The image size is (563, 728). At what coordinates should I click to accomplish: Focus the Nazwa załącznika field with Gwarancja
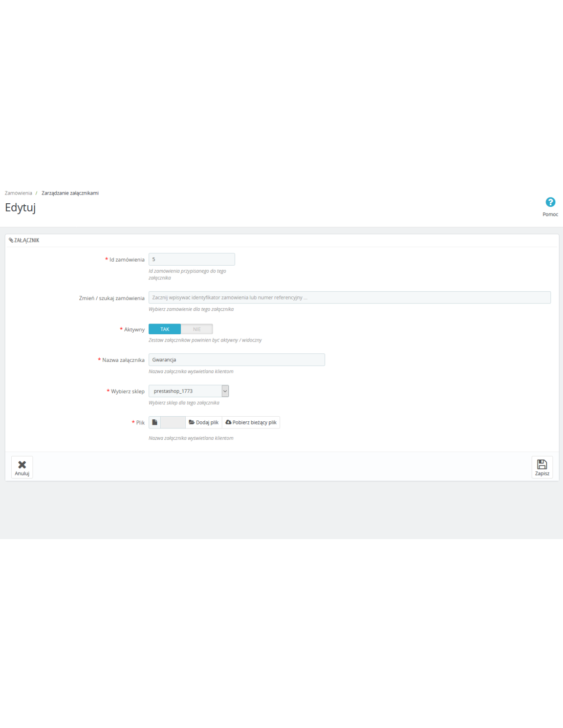pos(237,360)
